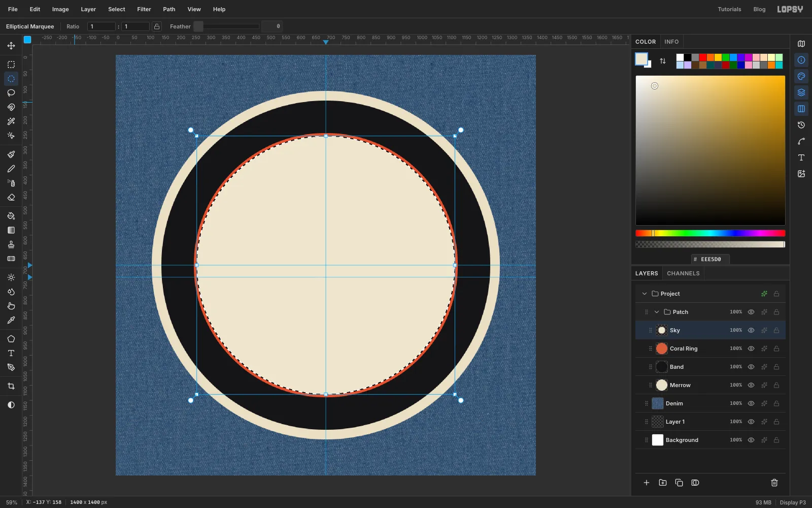Click the Feather slider track
The image size is (812, 508).
[227, 26]
